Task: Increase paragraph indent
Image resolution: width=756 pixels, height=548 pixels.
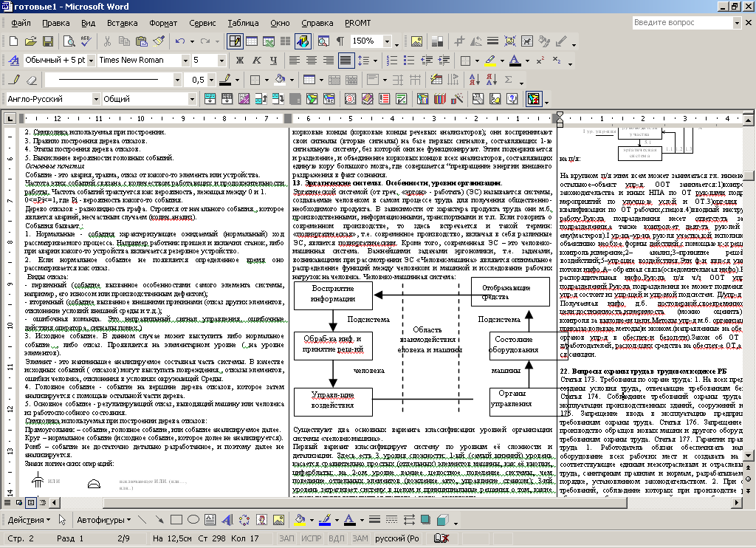Action: [x=444, y=61]
